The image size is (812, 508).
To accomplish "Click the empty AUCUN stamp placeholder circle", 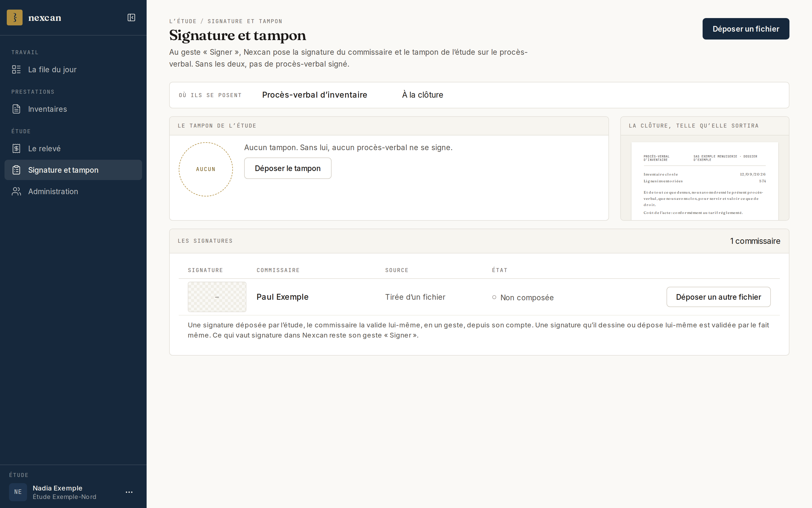I will coord(206,169).
